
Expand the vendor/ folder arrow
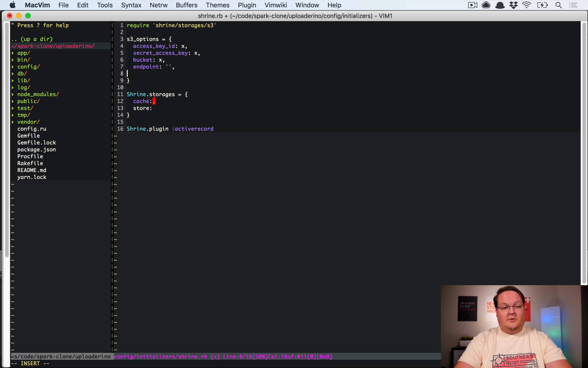[x=13, y=122]
